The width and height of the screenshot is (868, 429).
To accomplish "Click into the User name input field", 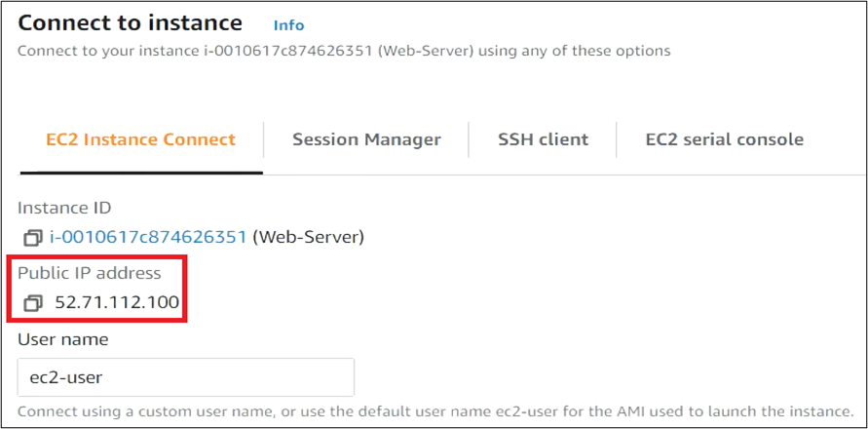I will 185,377.
